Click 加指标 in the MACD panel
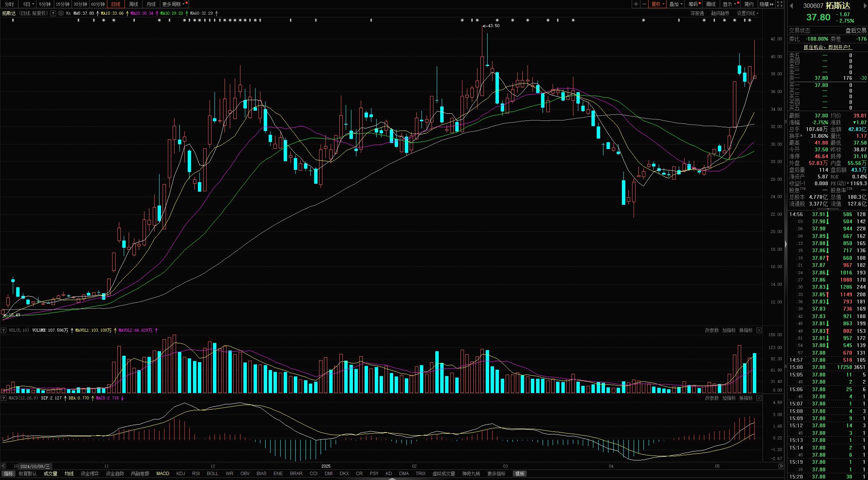This screenshot has width=868, height=480. [x=729, y=398]
